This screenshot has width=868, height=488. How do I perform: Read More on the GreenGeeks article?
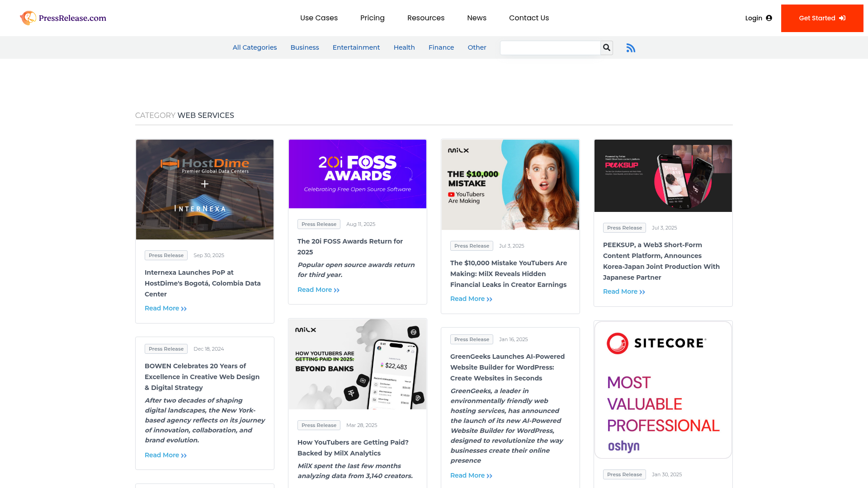(471, 475)
